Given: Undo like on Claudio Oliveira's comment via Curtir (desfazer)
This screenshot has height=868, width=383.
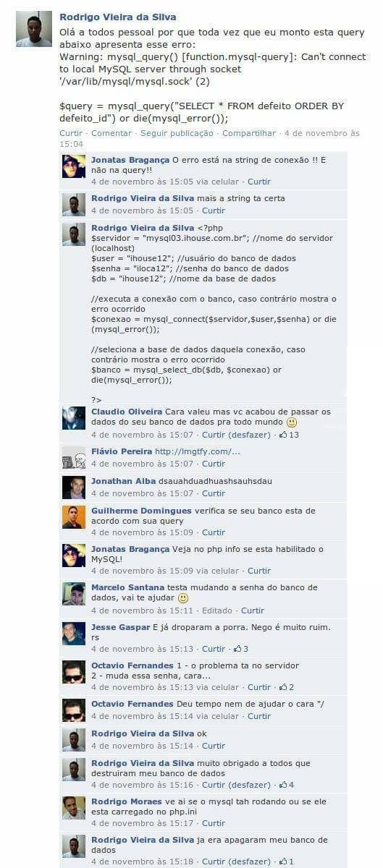Looking at the screenshot, I should pyautogui.click(x=236, y=435).
